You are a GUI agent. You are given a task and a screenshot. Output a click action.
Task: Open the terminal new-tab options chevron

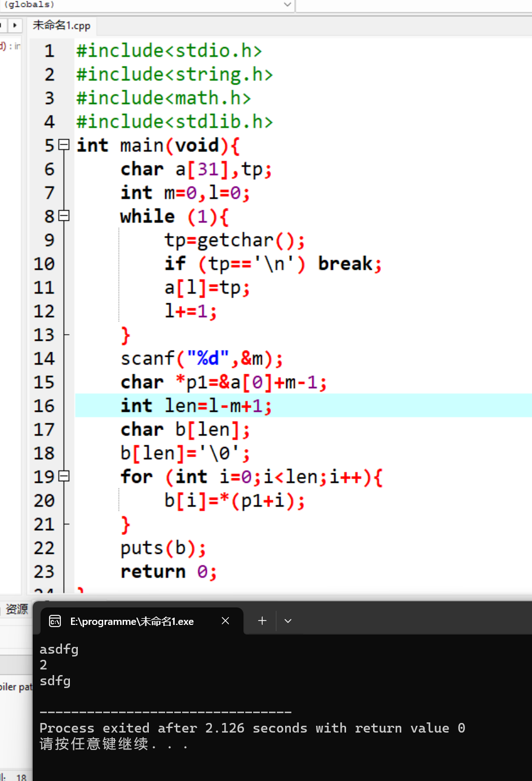coord(287,620)
